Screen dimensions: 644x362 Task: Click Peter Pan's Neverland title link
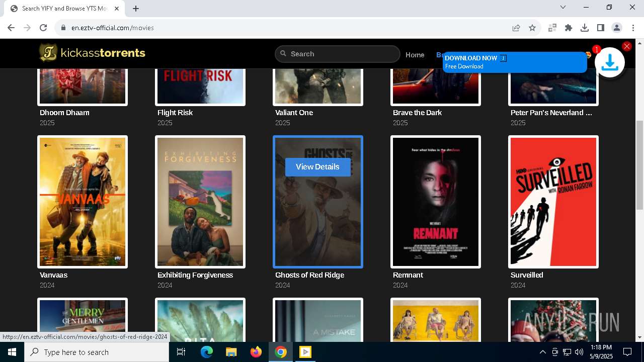551,113
